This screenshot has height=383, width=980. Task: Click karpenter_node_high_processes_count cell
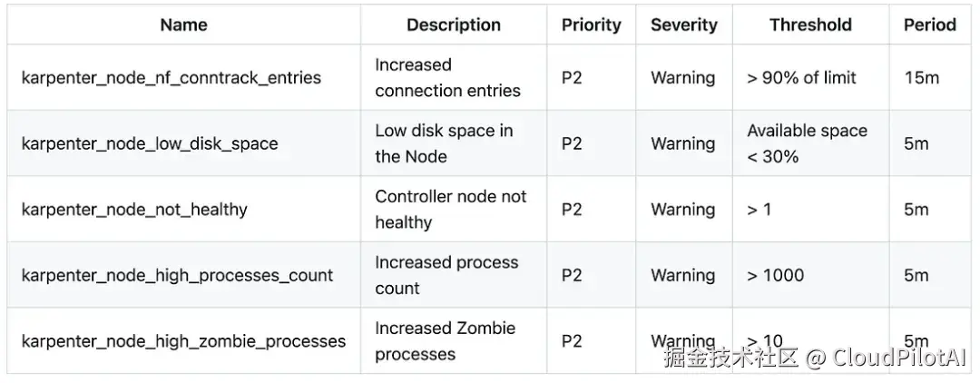(183, 275)
